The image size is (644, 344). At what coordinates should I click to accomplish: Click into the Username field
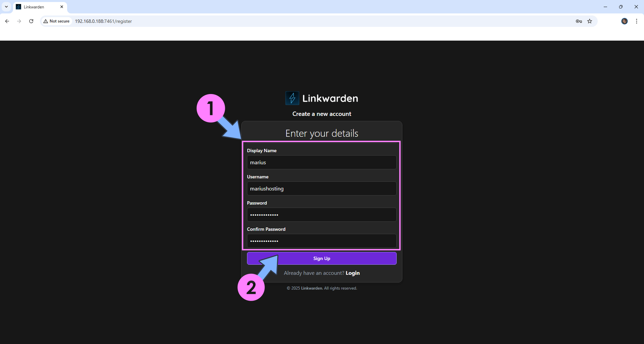[321, 188]
